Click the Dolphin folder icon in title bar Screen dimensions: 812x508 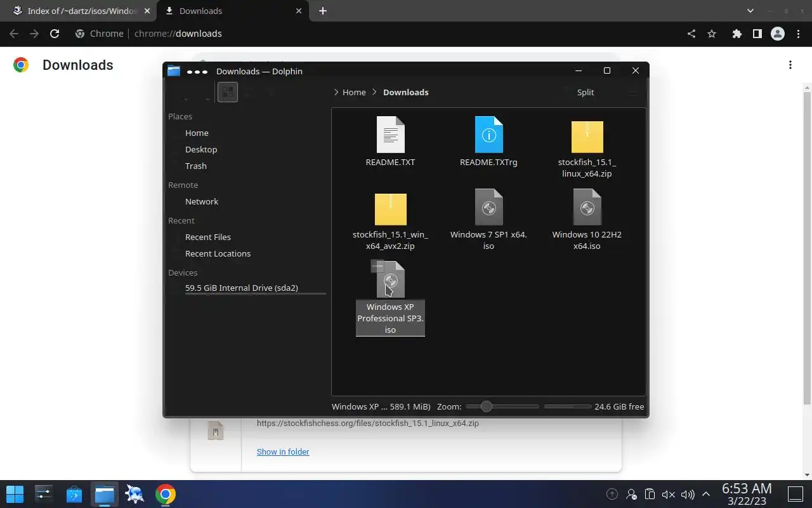coord(174,71)
